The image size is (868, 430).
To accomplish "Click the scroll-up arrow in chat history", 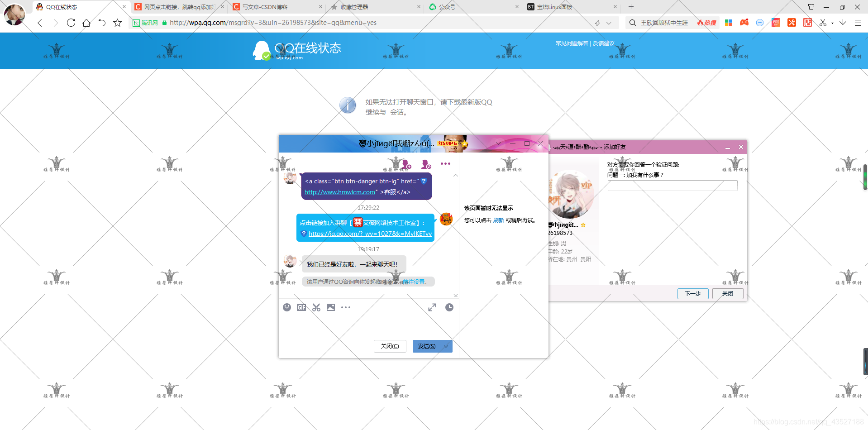I will (x=456, y=175).
